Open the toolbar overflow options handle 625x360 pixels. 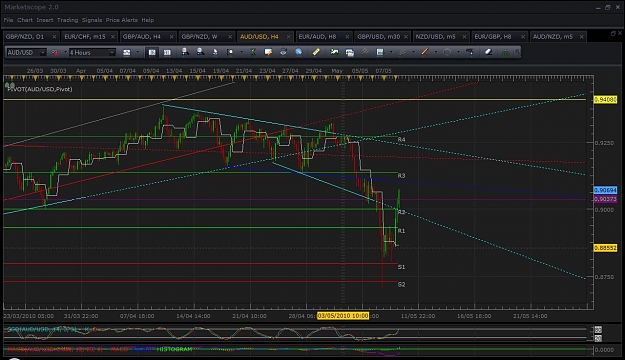pyautogui.click(x=517, y=52)
